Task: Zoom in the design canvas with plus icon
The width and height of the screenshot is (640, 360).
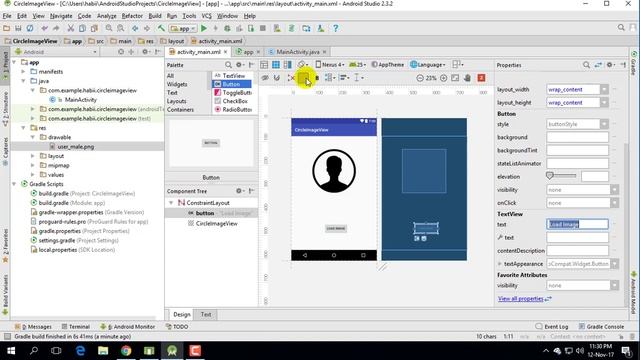Action: (x=443, y=78)
